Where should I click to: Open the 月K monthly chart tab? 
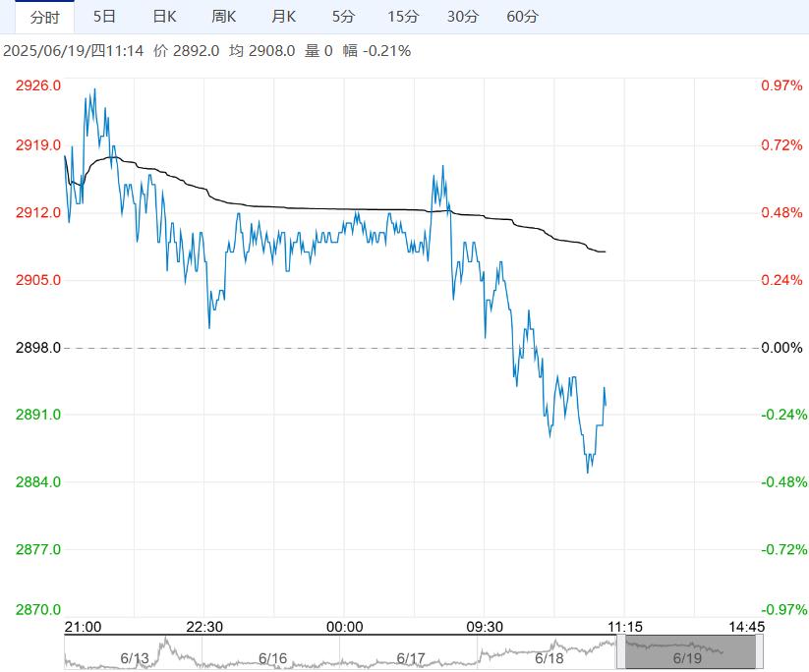tap(284, 17)
